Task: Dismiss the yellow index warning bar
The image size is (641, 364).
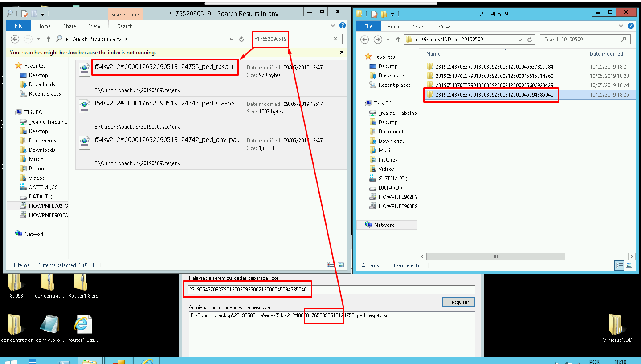Action: [x=342, y=53]
